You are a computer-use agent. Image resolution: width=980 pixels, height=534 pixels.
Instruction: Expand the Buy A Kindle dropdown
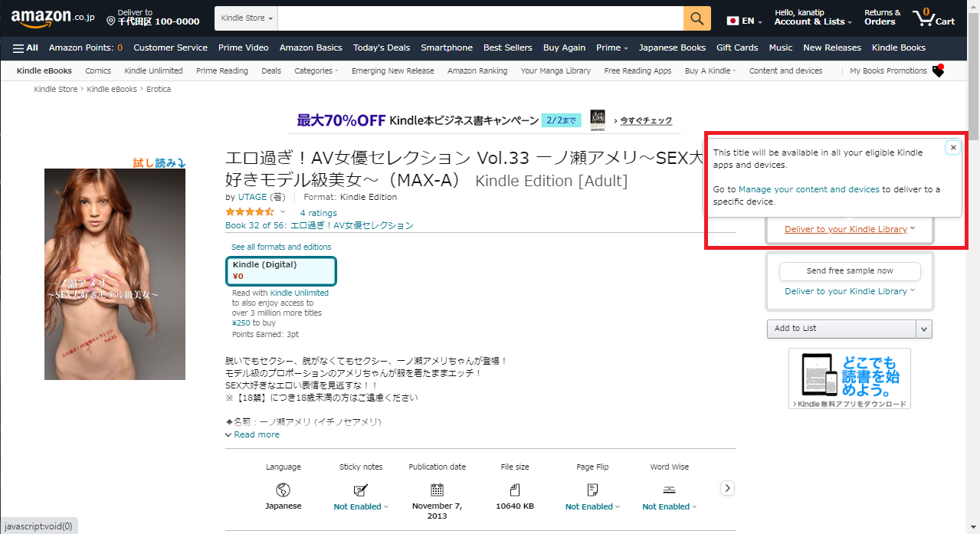click(710, 70)
